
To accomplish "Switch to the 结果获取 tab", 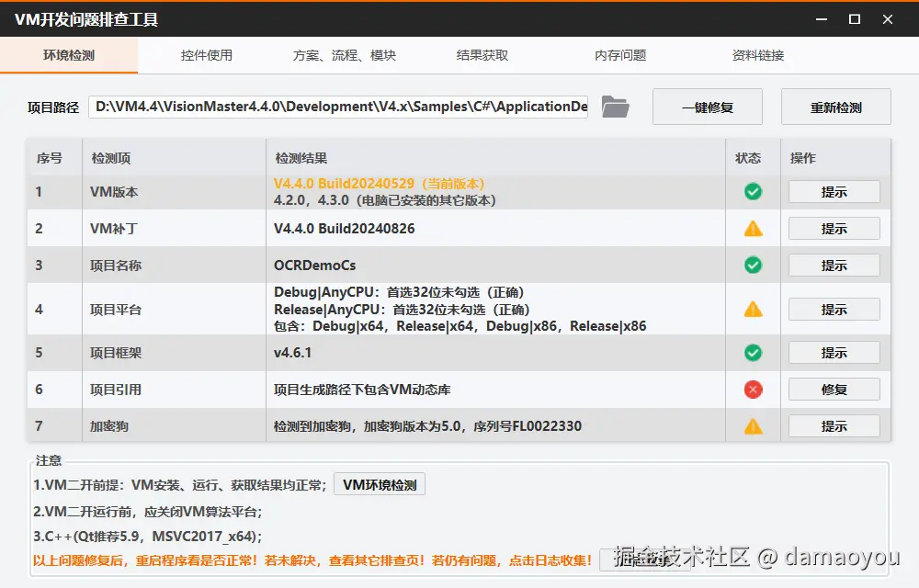I will pos(482,55).
